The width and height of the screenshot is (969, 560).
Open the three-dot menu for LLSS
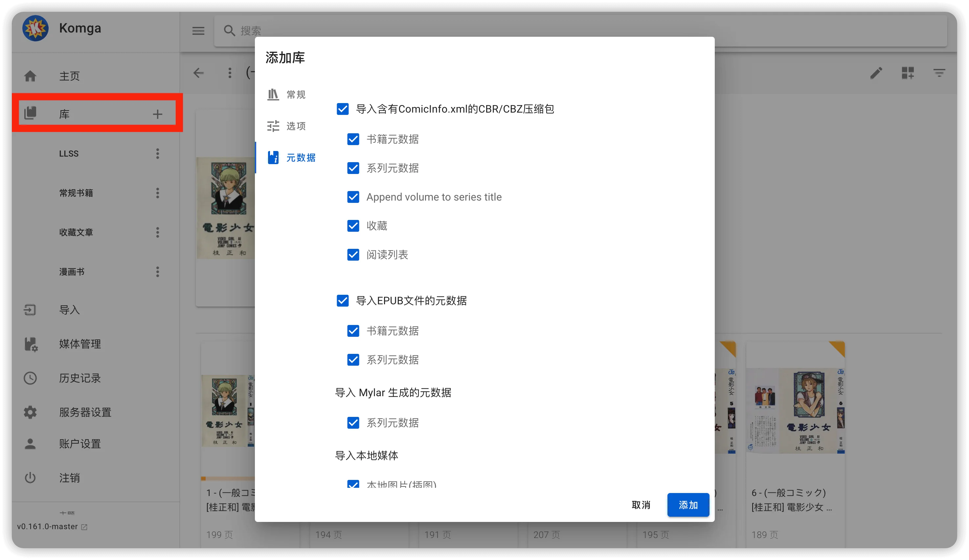157,154
